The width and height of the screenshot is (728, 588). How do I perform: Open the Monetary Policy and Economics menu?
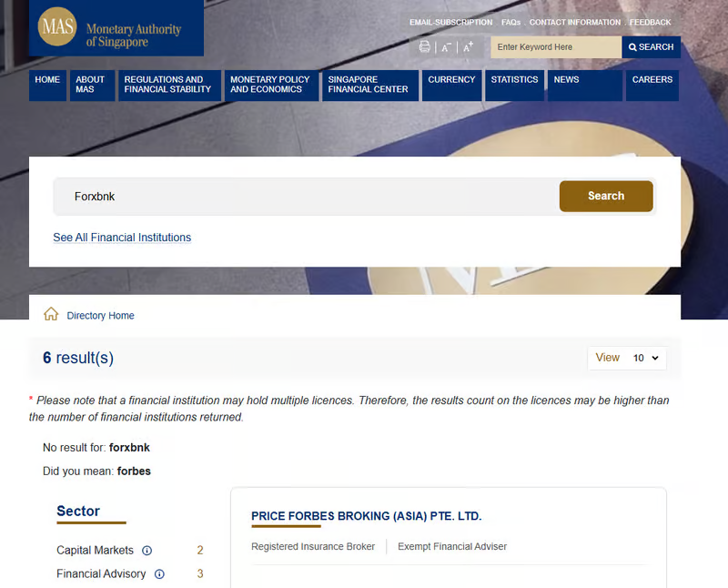coord(268,85)
